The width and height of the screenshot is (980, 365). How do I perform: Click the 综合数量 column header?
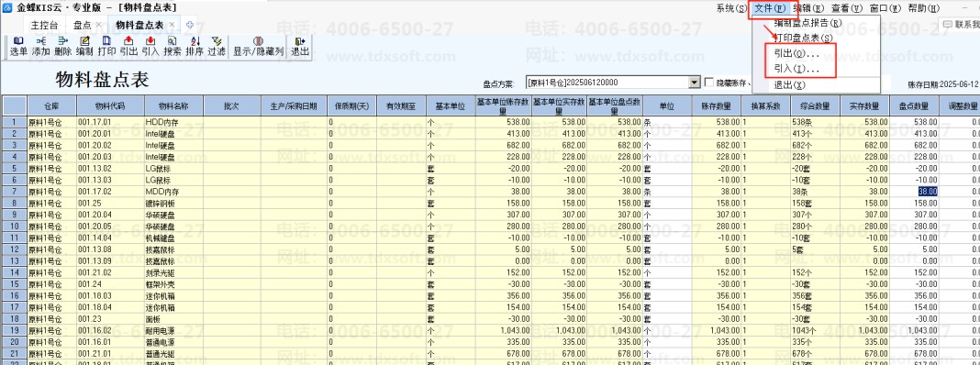[815, 106]
